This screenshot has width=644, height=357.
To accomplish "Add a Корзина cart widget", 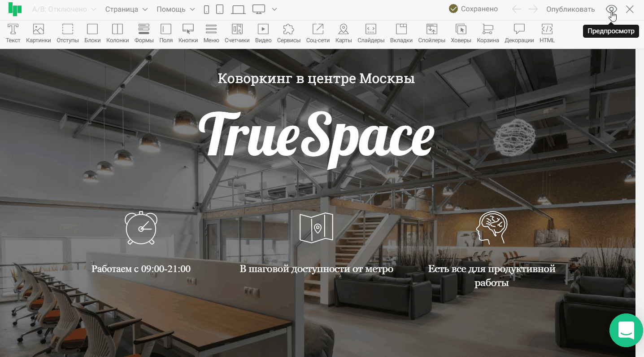I will tap(487, 33).
